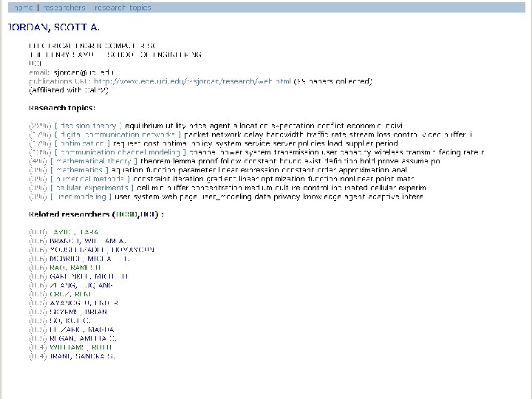This screenshot has width=532, height=399.
Task: Open researcher SKYRMS, BRIAN
Action: [78, 312]
